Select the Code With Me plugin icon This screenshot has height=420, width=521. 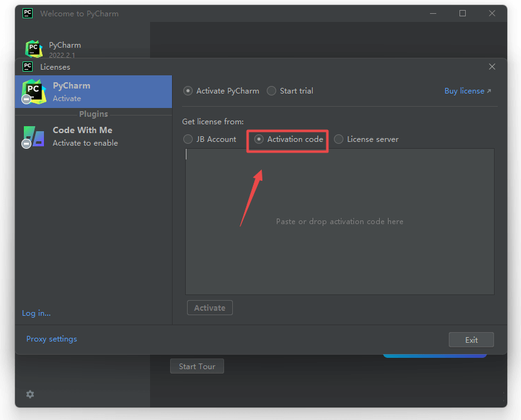pos(34,136)
